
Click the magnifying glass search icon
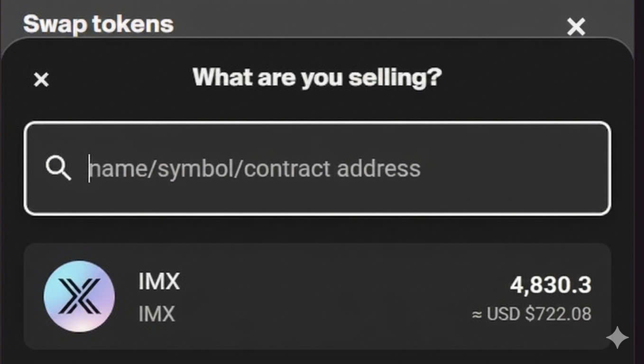coord(58,169)
